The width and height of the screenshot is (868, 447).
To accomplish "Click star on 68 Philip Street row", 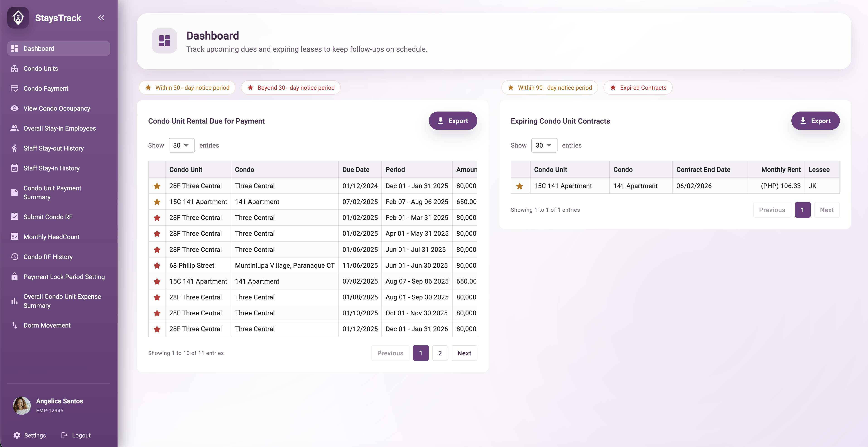I will coord(157,266).
